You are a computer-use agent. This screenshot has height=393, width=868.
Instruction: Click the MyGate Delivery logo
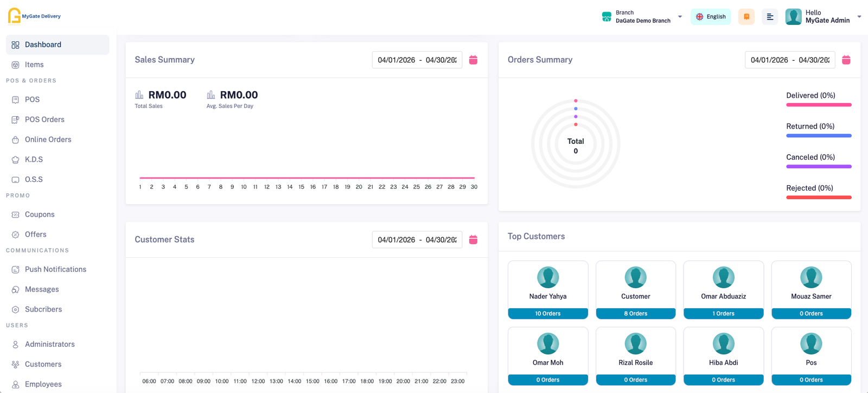pos(34,16)
